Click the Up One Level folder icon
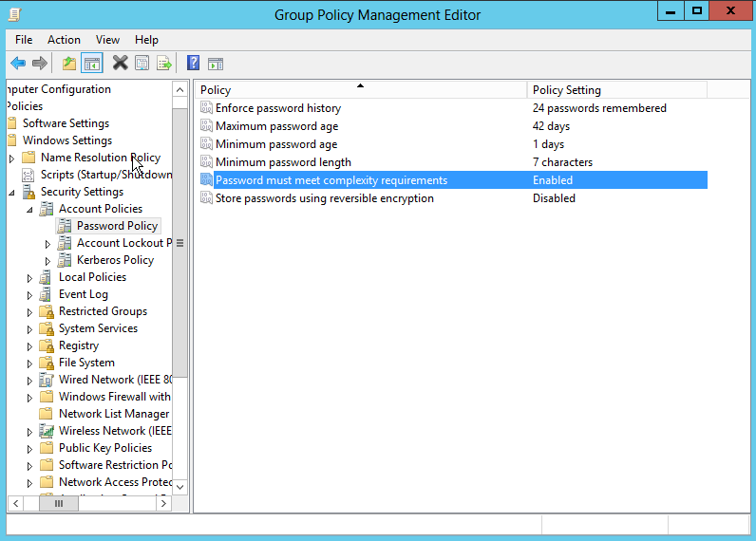Screen dimensions: 756x541 [x=69, y=63]
